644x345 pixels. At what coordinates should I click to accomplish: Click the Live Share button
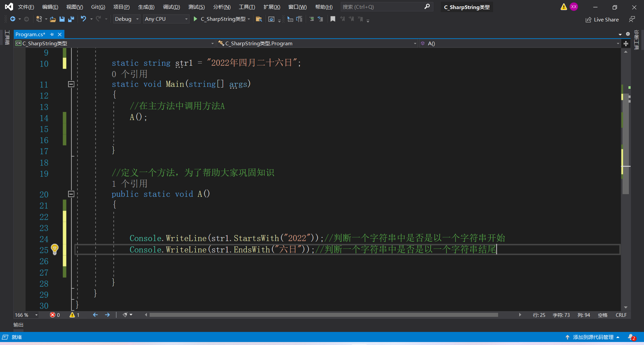click(602, 20)
